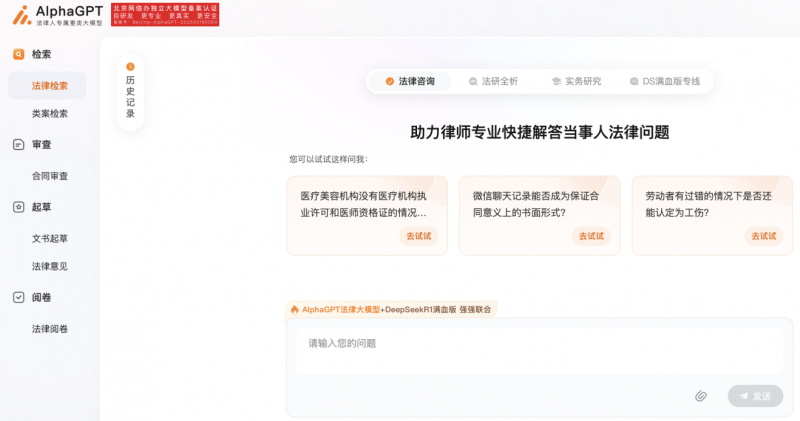Image resolution: width=800 pixels, height=421 pixels.
Task: Click the 检索 section heading
Action: click(41, 54)
